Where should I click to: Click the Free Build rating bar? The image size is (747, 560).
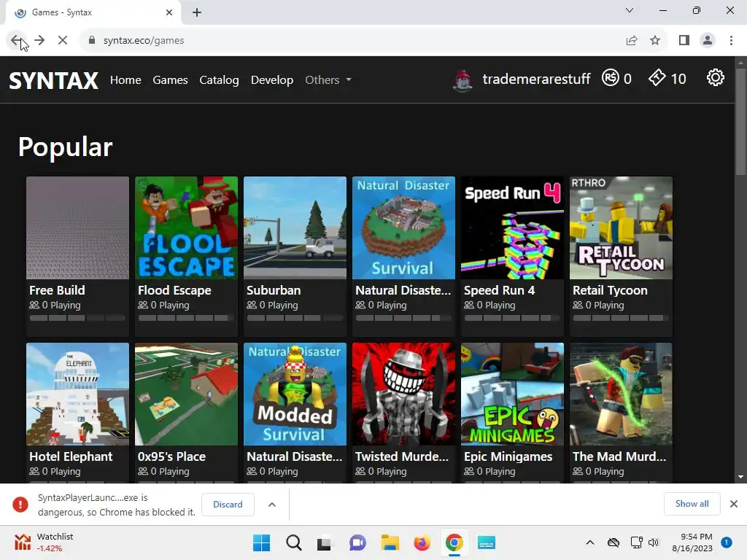click(77, 318)
